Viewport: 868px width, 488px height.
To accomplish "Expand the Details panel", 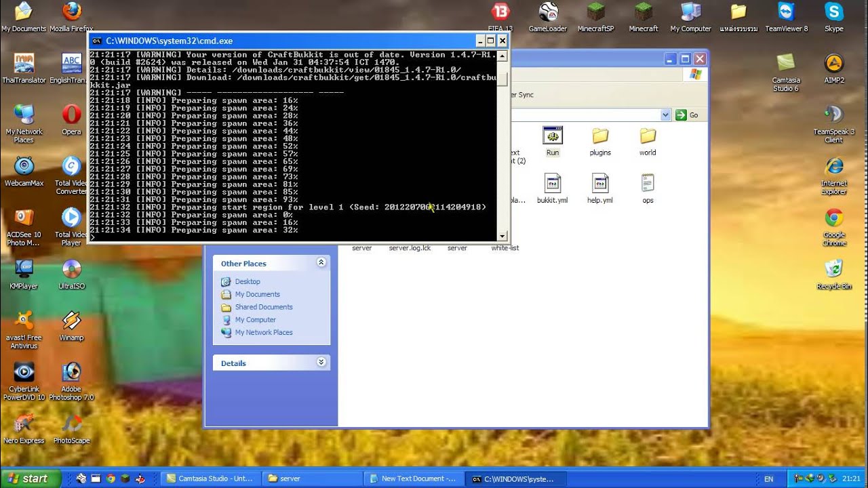I will 321,363.
